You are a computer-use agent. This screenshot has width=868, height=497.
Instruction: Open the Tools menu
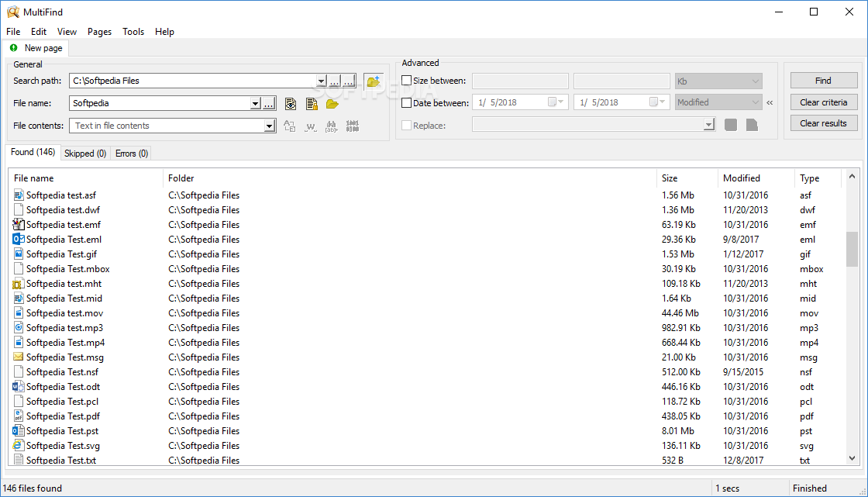pos(133,32)
